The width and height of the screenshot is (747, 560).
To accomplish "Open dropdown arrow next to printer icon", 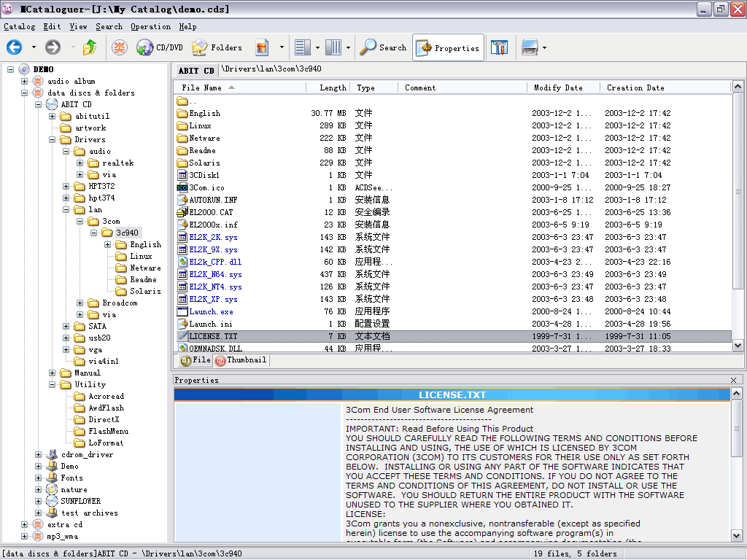I will click(544, 49).
